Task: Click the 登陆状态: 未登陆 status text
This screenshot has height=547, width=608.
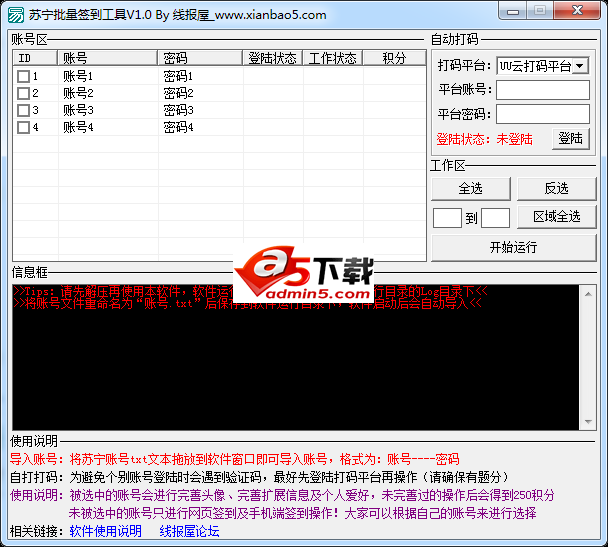Action: pyautogui.click(x=485, y=139)
